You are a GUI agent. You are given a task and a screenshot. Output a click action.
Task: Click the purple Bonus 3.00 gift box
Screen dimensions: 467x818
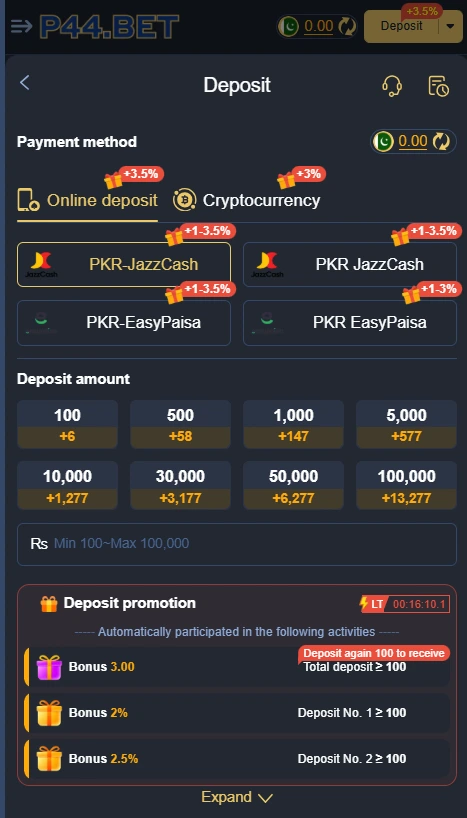49,667
